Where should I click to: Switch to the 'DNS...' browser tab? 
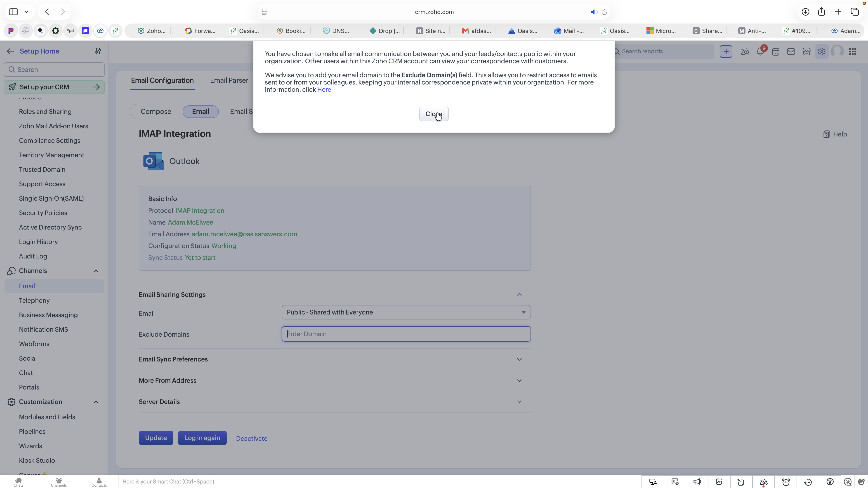[x=336, y=31]
